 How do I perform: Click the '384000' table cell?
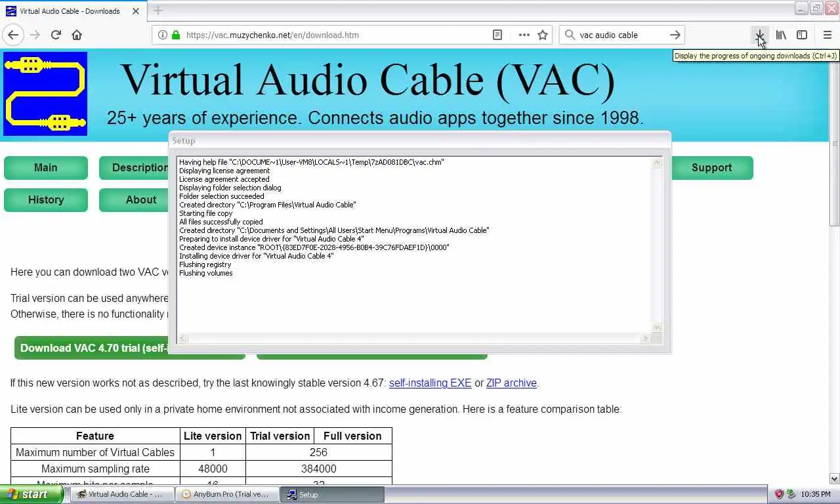[x=319, y=469]
